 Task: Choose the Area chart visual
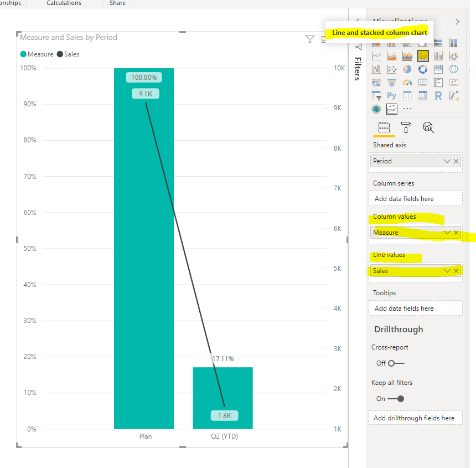392,56
